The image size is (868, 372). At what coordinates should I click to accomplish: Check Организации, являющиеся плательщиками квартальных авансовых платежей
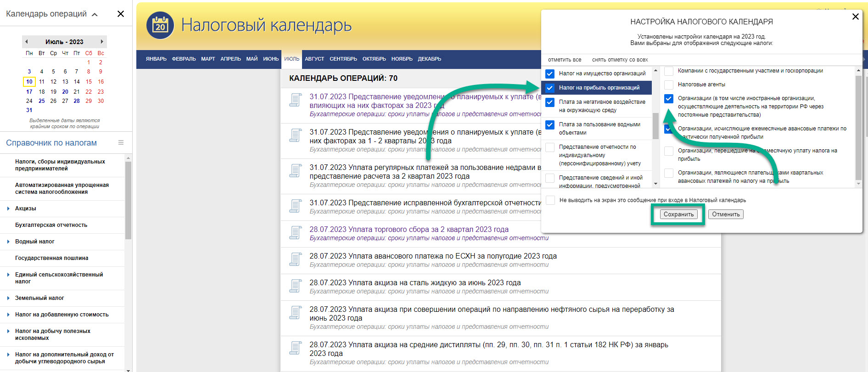coord(669,173)
